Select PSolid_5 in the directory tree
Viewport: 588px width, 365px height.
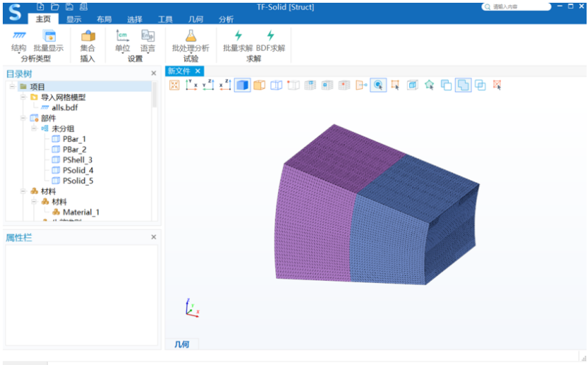click(x=78, y=181)
